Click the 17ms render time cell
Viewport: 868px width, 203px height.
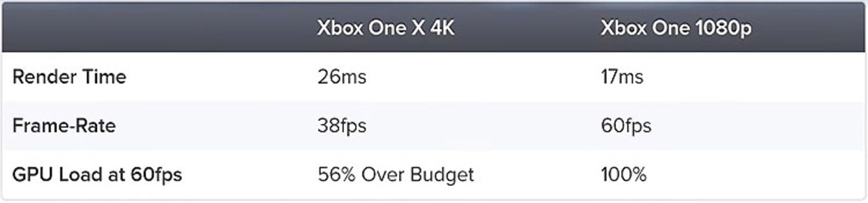(622, 77)
